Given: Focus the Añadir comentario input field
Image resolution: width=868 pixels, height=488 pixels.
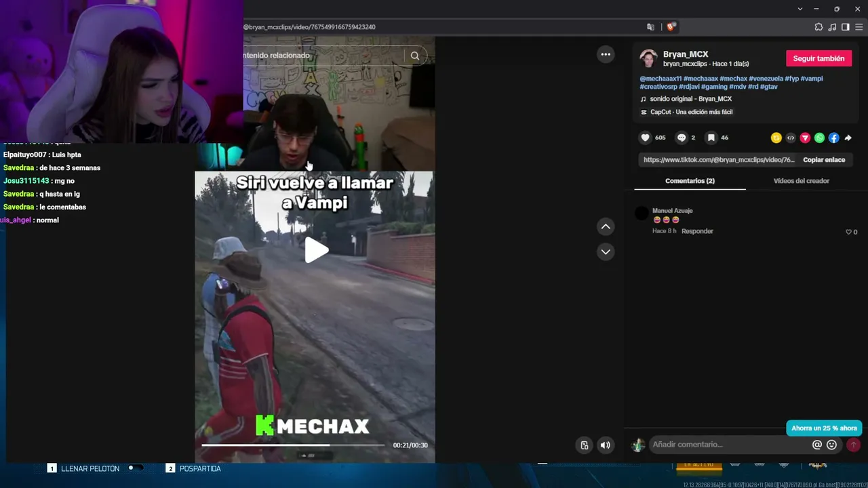Looking at the screenshot, I should click(x=730, y=445).
